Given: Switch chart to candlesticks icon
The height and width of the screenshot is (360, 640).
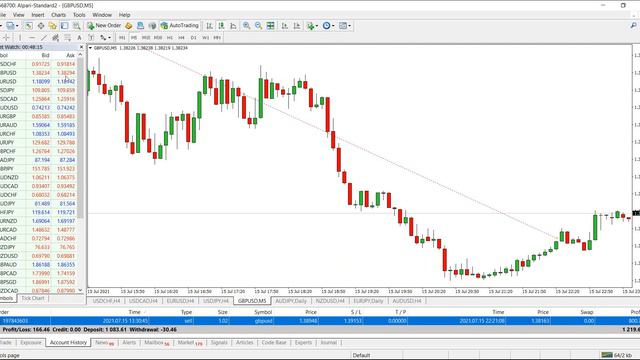Looking at the screenshot, I should pyautogui.click(x=221, y=26).
